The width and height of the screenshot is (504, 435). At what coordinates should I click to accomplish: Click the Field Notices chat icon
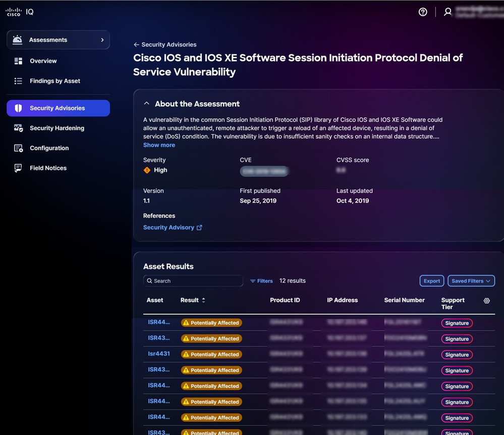(x=18, y=168)
